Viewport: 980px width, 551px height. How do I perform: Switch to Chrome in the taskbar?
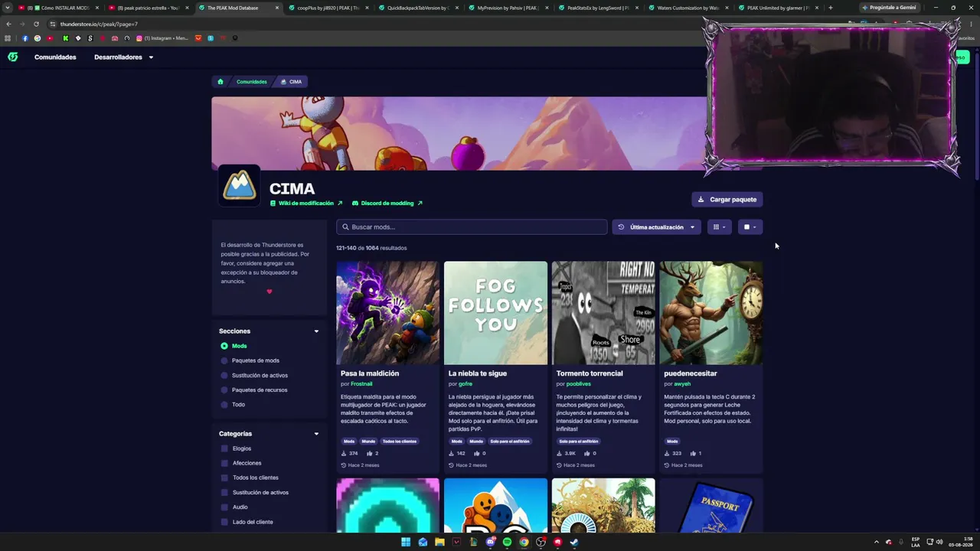[524, 542]
